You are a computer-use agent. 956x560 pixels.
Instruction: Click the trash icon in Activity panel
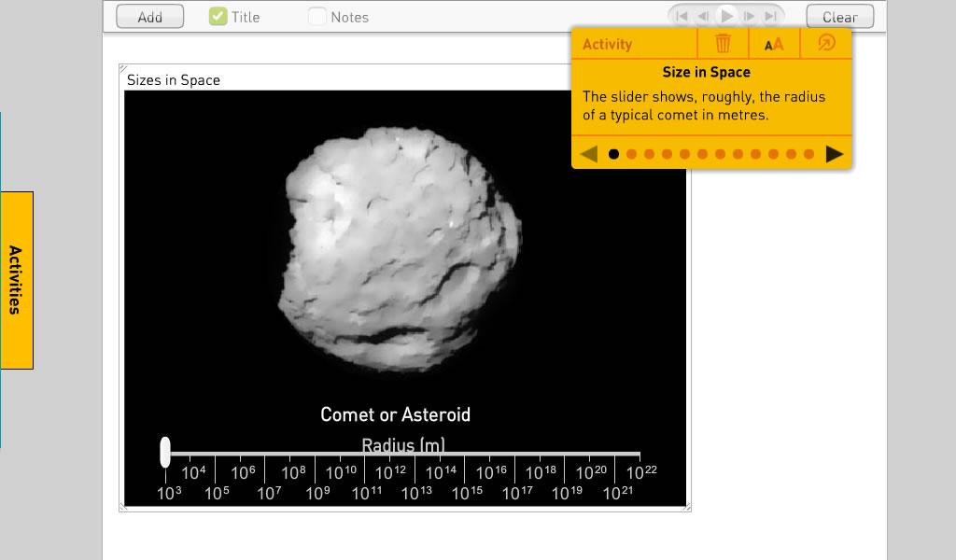[x=723, y=44]
